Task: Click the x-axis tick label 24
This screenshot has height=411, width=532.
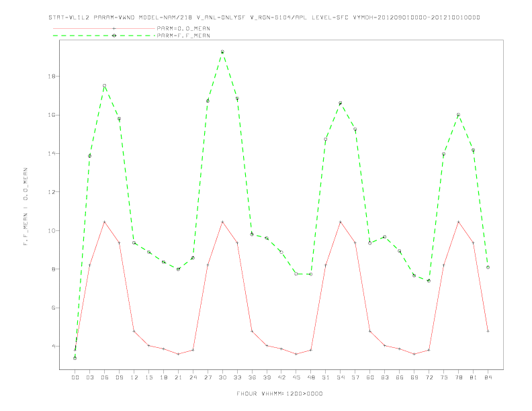Action: coord(193,377)
